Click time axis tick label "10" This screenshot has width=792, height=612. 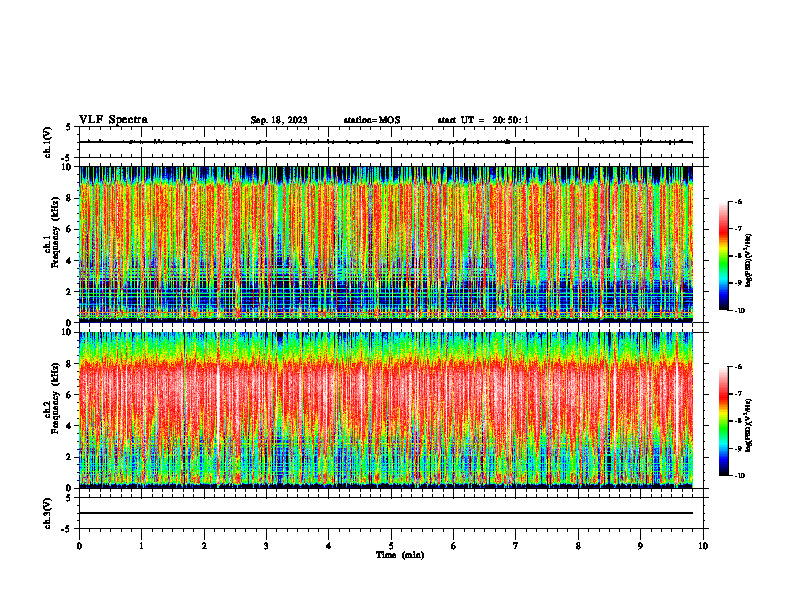(x=703, y=546)
